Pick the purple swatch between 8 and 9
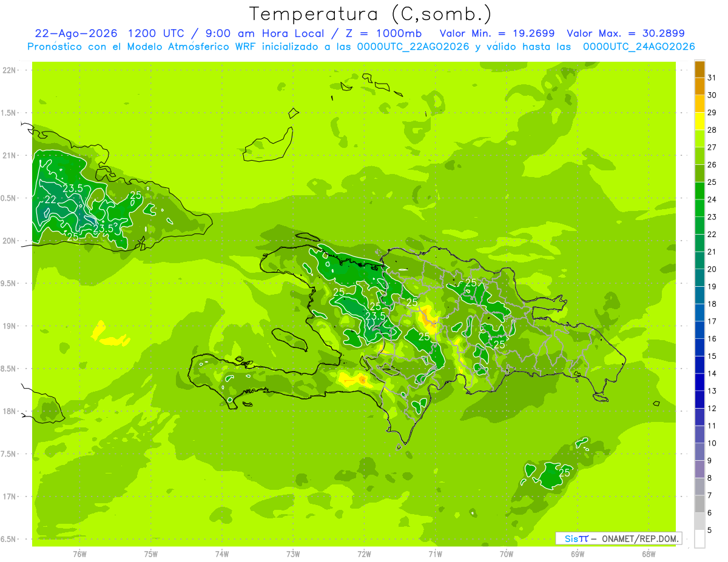The height and width of the screenshot is (562, 728). (699, 469)
